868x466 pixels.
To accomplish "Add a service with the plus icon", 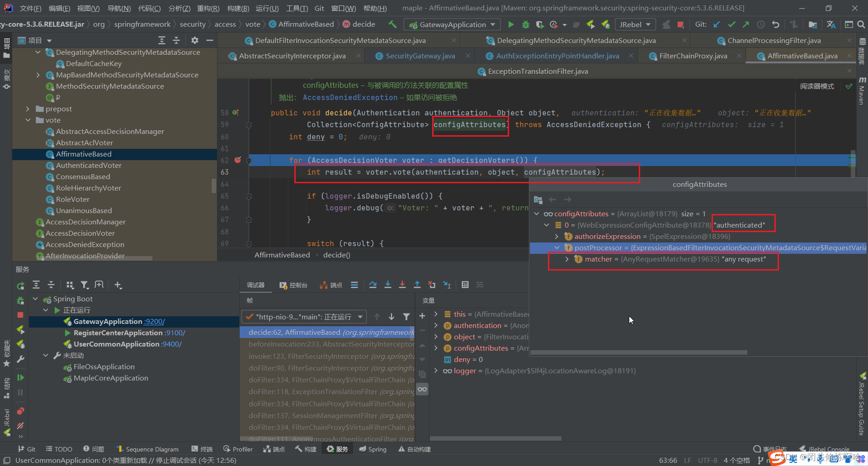I will click(118, 285).
